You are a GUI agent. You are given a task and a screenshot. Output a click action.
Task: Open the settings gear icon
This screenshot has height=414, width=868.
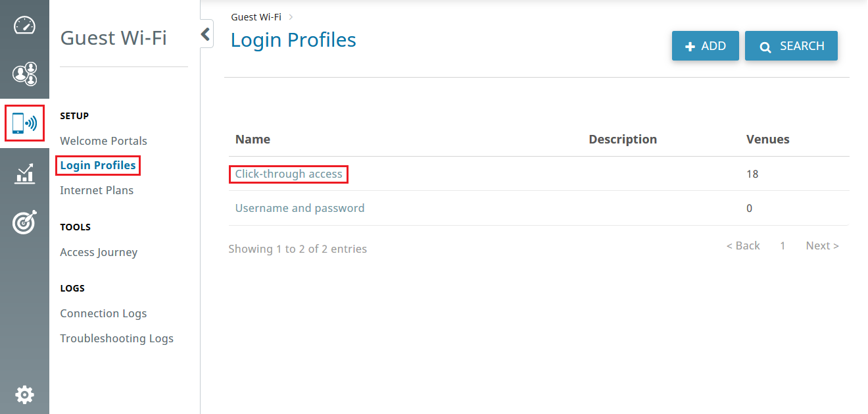click(x=24, y=395)
